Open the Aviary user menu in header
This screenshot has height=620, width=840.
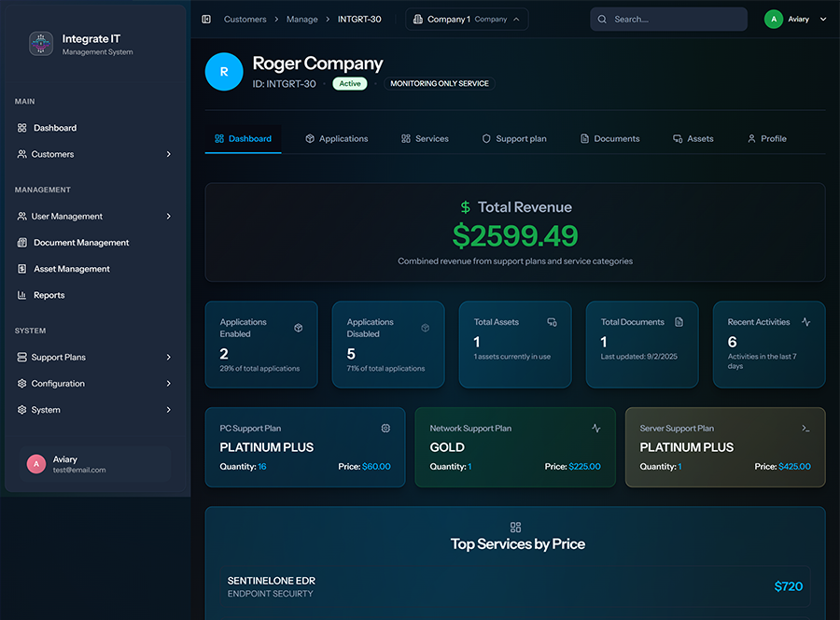[x=795, y=20]
